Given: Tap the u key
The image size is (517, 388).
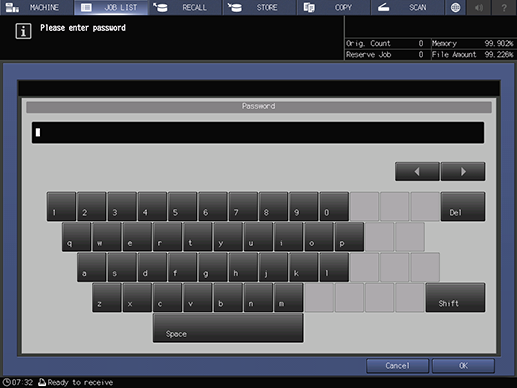Looking at the screenshot, I should tap(258, 237).
